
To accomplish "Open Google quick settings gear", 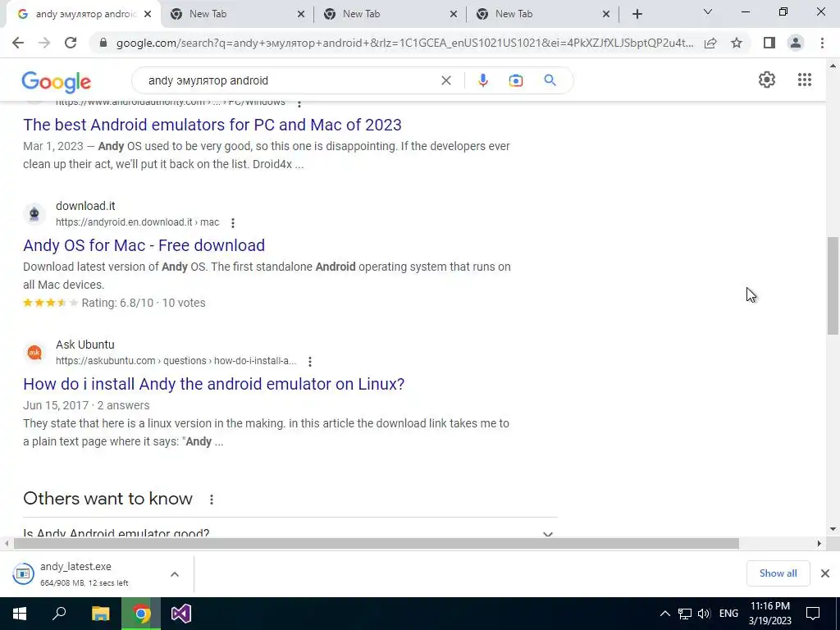I will pos(767,80).
